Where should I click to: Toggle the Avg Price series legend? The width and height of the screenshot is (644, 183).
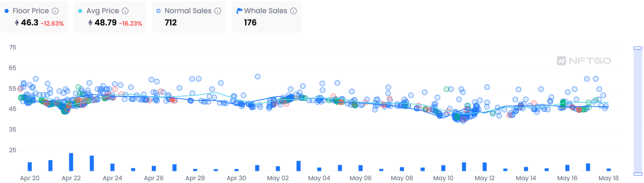coord(101,11)
